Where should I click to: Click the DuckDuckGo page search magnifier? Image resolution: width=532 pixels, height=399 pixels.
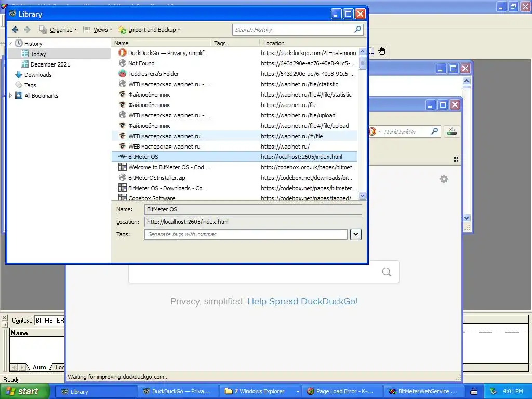pos(387,272)
